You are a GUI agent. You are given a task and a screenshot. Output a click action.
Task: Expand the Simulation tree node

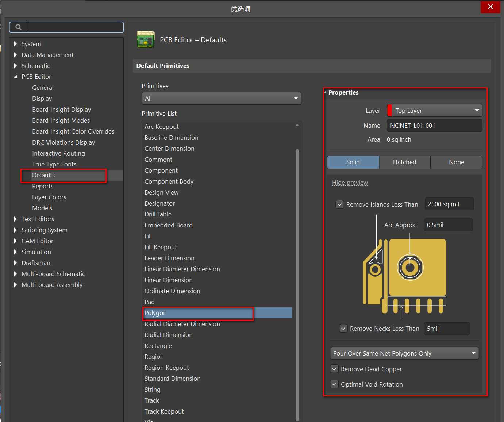15,252
